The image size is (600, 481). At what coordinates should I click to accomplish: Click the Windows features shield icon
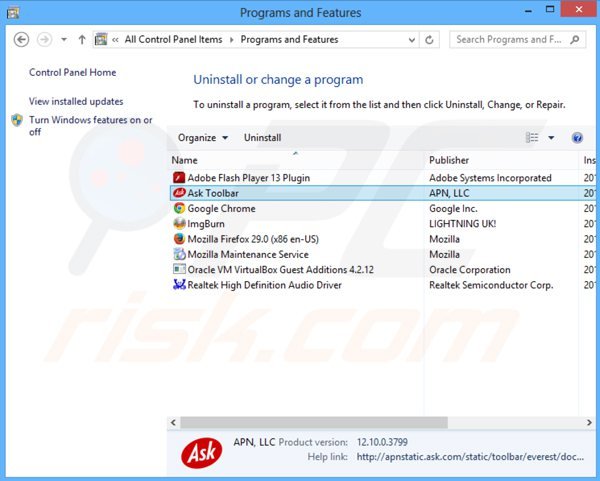point(17,120)
